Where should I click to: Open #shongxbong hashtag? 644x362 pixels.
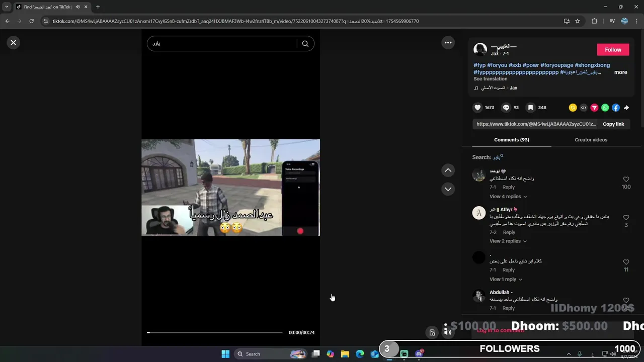click(x=592, y=65)
